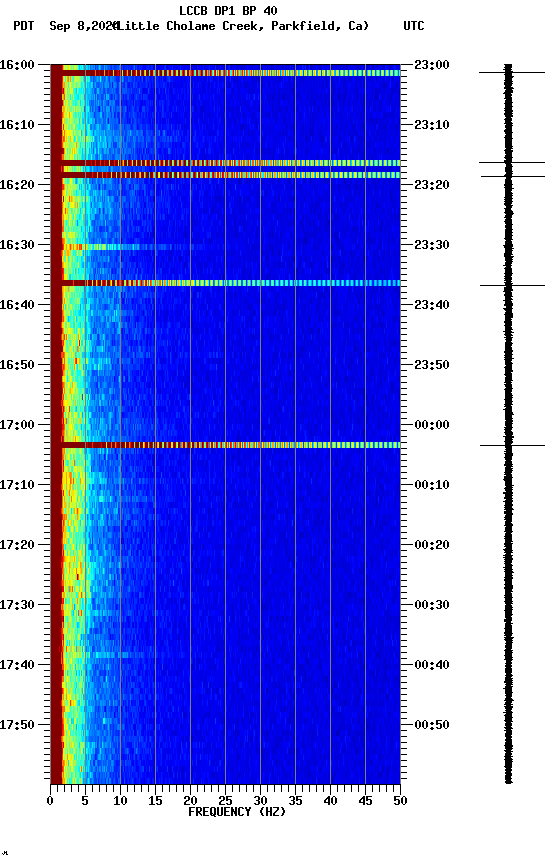This screenshot has width=552, height=864.
Task: Click the broadband event band near 16:36
Action: click(x=225, y=283)
